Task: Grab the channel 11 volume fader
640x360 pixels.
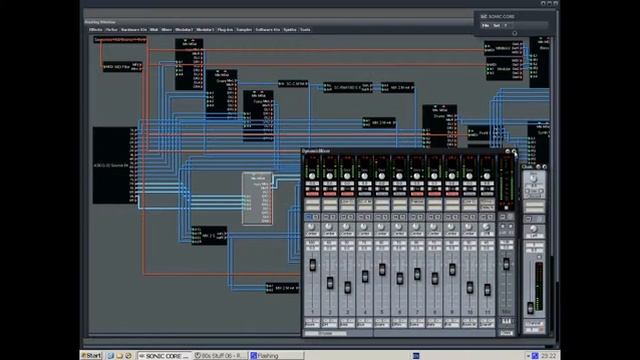Action: pos(487,290)
